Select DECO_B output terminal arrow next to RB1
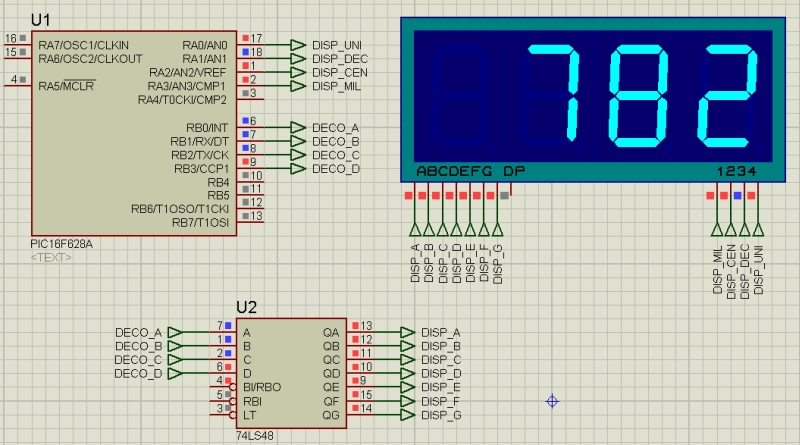800x445 pixels. point(298,141)
